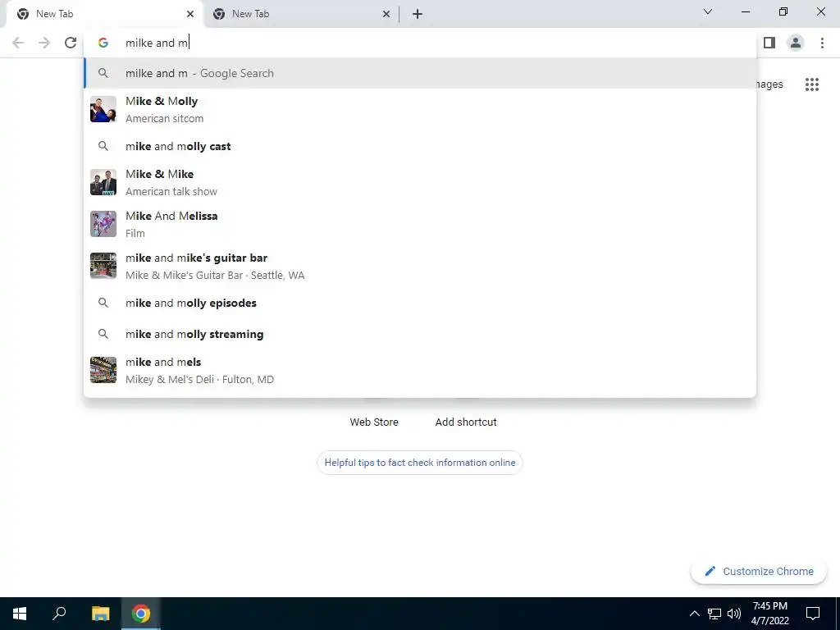Open the tab search chevron
The width and height of the screenshot is (840, 630).
tap(708, 11)
